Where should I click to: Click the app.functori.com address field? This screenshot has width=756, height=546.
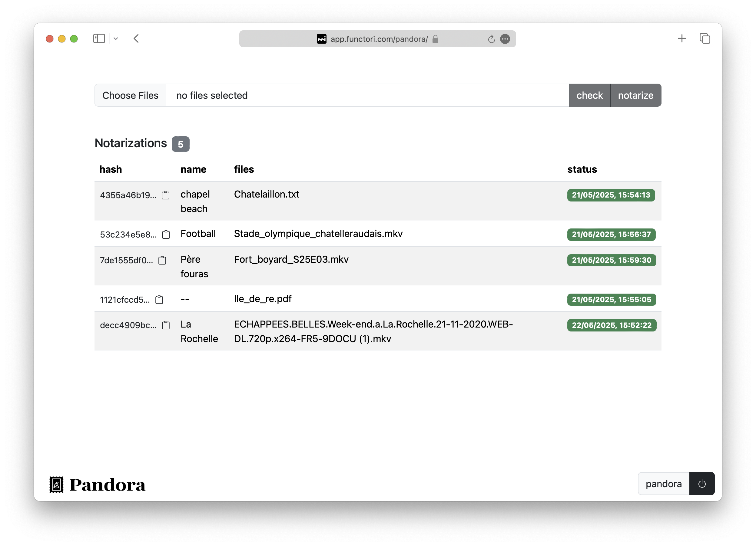tap(379, 39)
